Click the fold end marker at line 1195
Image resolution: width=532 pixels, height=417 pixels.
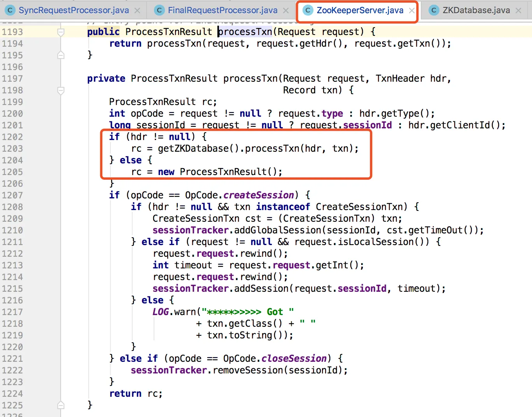(x=61, y=55)
